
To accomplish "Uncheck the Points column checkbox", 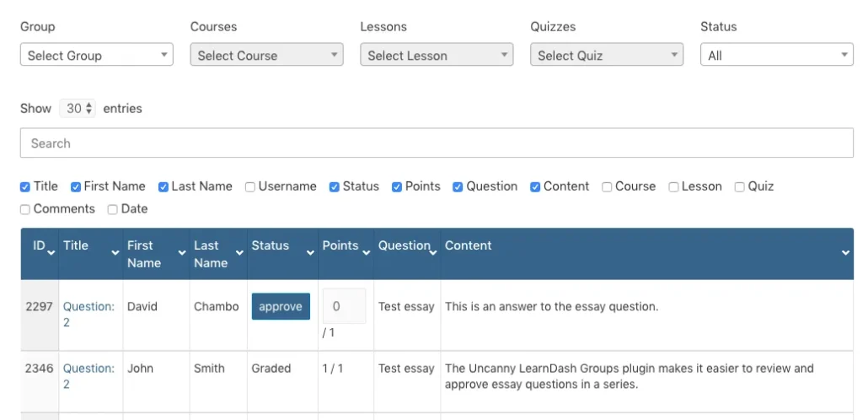I will tap(397, 187).
